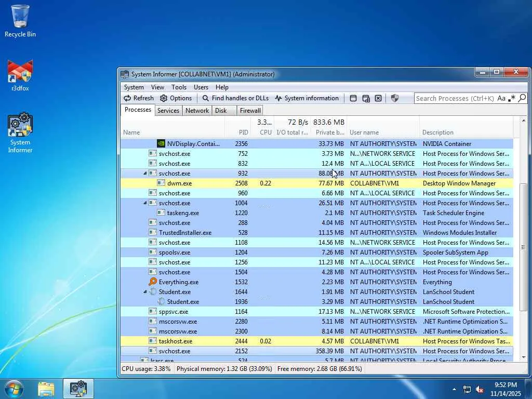Open the Recycle Bin desktop icon
The image size is (532, 399).
[x=20, y=21]
